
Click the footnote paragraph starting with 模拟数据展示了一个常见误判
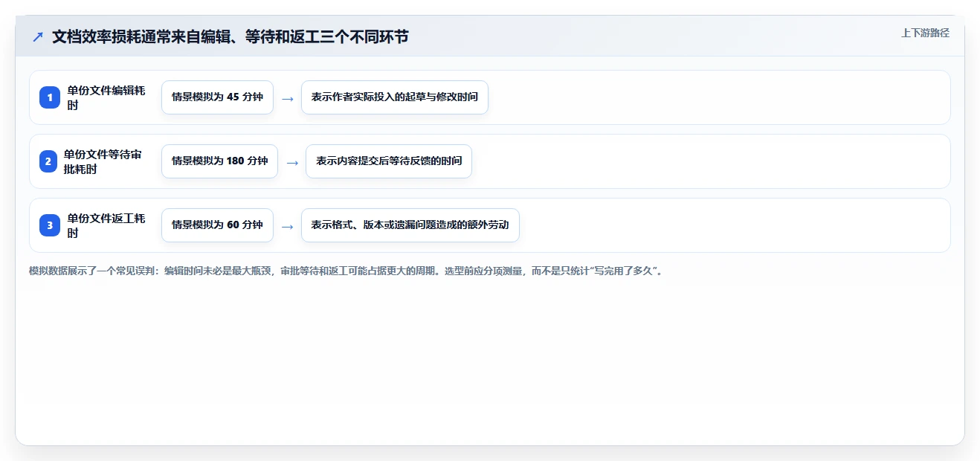(x=346, y=271)
